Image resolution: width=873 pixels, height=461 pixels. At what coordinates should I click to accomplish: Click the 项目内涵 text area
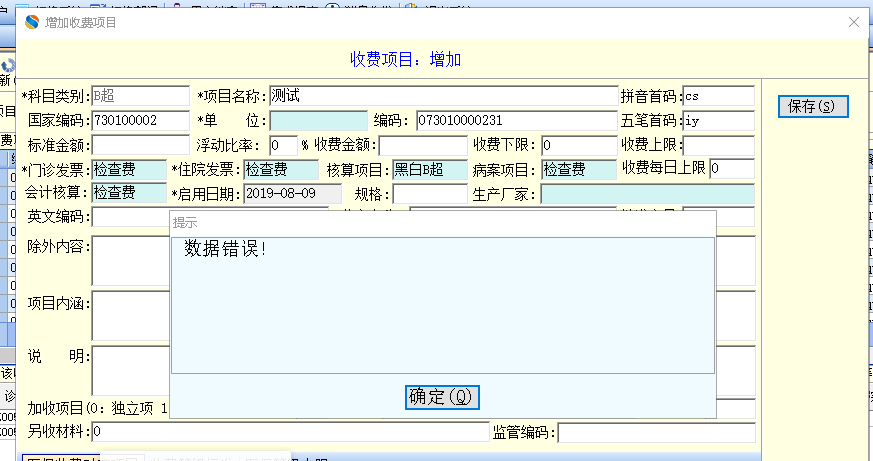pyautogui.click(x=131, y=316)
